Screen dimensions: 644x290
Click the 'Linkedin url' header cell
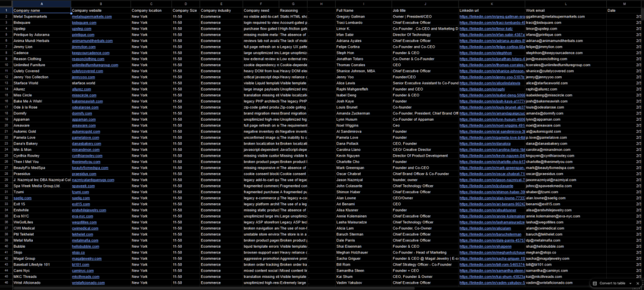coord(492,10)
